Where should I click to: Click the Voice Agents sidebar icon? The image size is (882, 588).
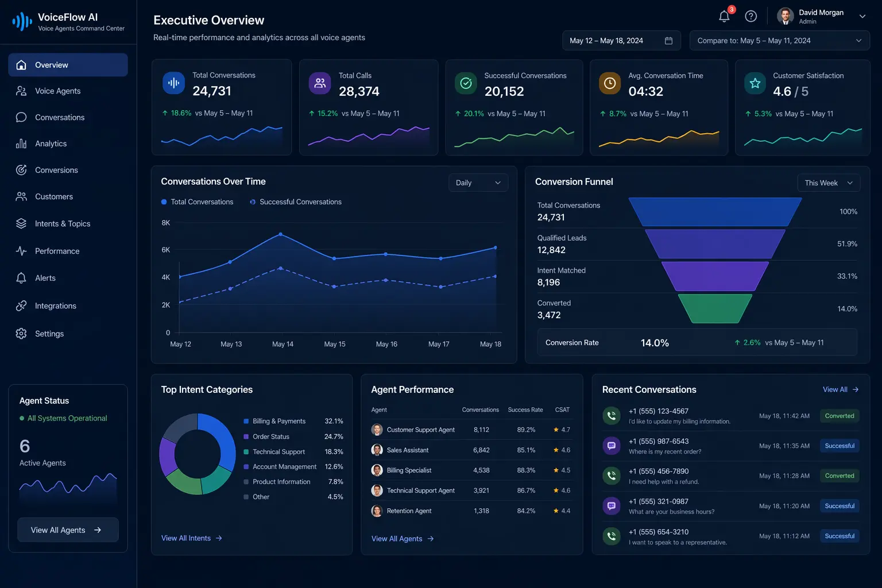pyautogui.click(x=21, y=91)
